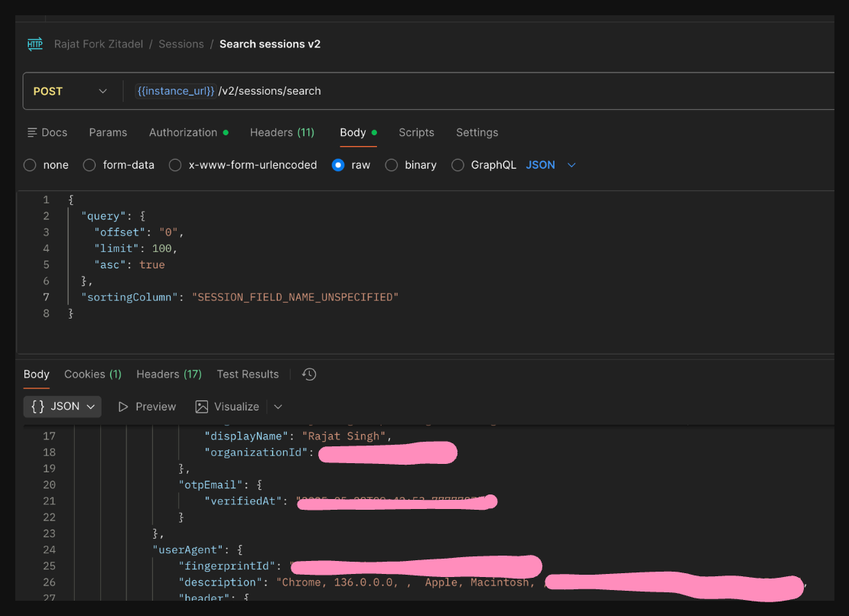Select the GraphQL body type
Screen dimensions: 849x616
pos(457,165)
